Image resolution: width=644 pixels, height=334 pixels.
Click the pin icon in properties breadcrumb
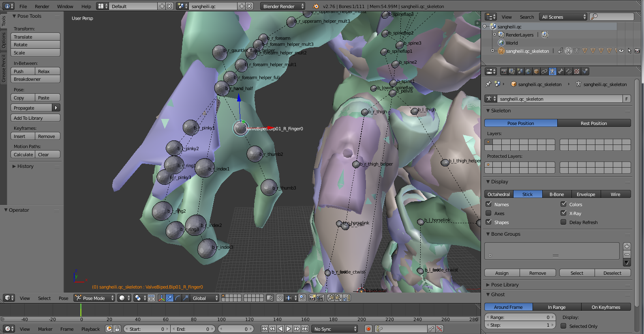pyautogui.click(x=488, y=84)
